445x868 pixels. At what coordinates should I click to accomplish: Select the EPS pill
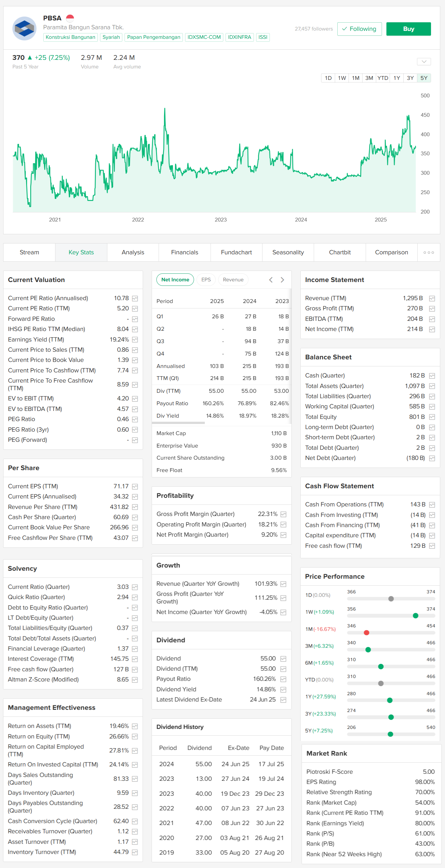(x=206, y=280)
